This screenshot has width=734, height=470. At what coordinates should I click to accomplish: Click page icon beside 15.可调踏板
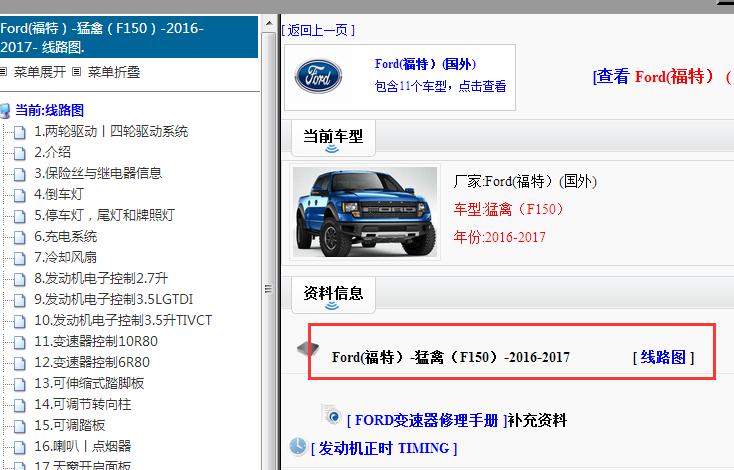coord(20,426)
